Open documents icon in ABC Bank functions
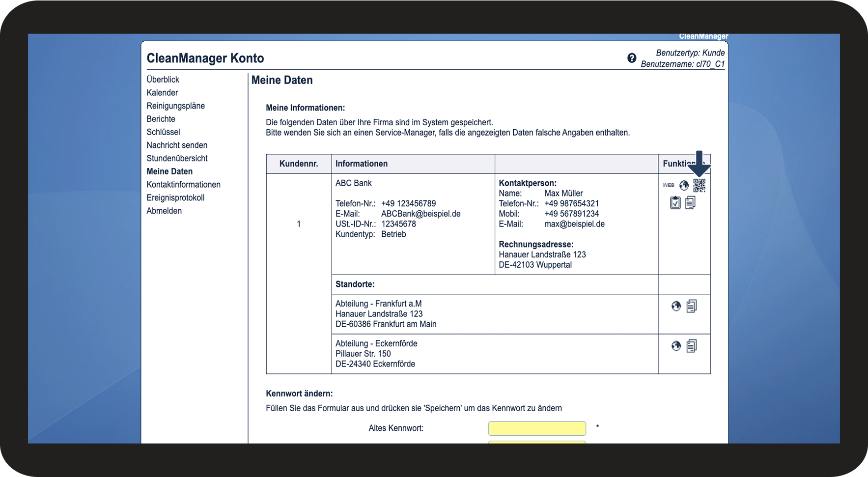This screenshot has width=868, height=477. point(690,202)
